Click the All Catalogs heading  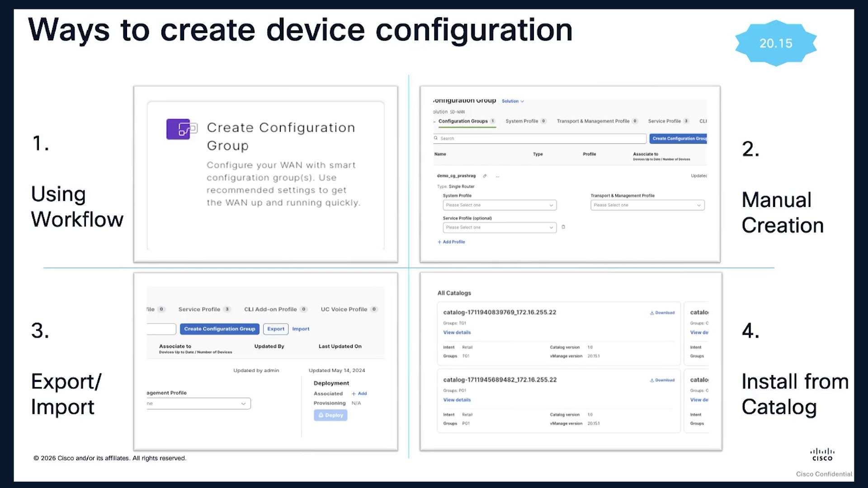454,293
